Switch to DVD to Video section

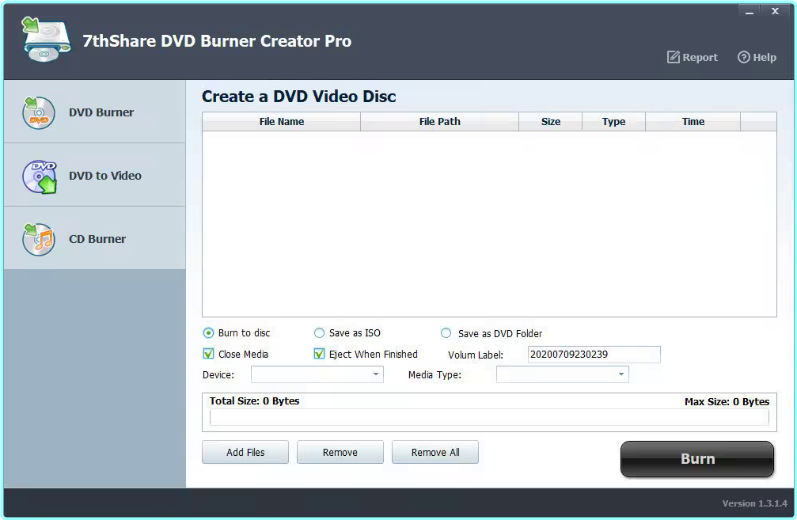(95, 175)
